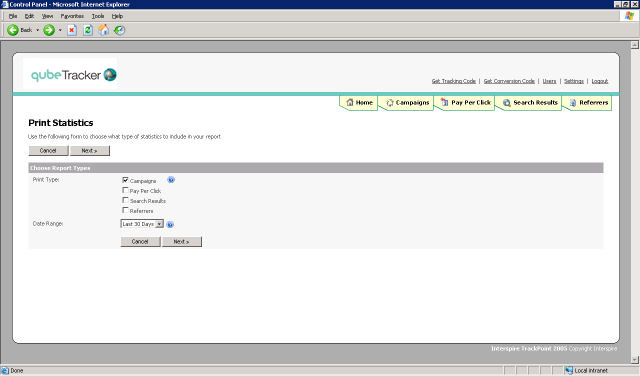Open the File menu
Image resolution: width=640 pixels, height=377 pixels.
click(13, 16)
